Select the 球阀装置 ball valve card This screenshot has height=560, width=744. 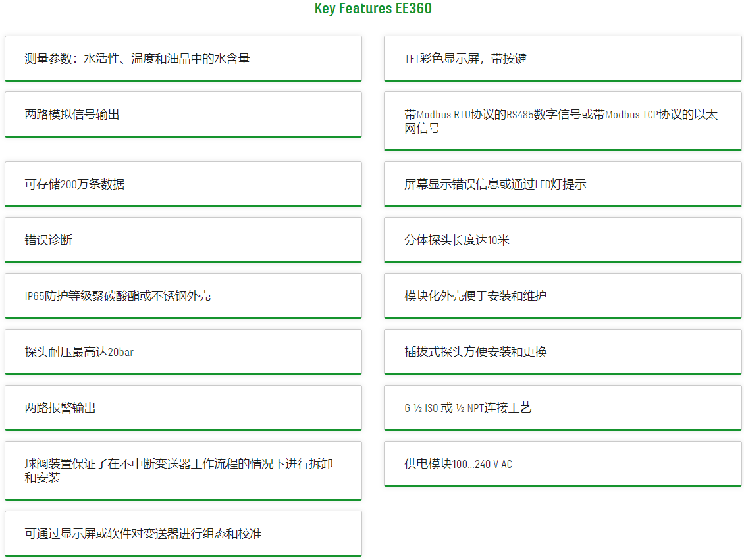183,471
